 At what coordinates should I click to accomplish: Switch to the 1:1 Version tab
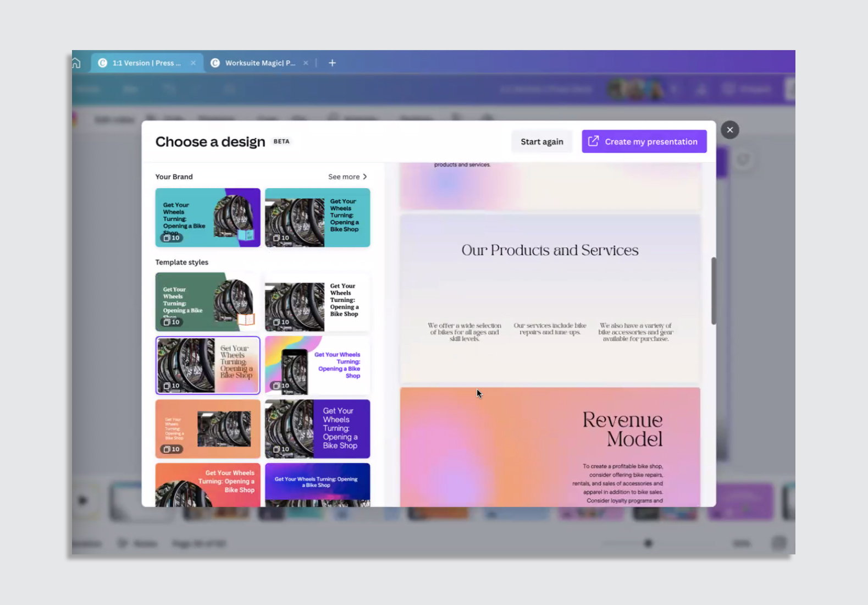pos(146,63)
